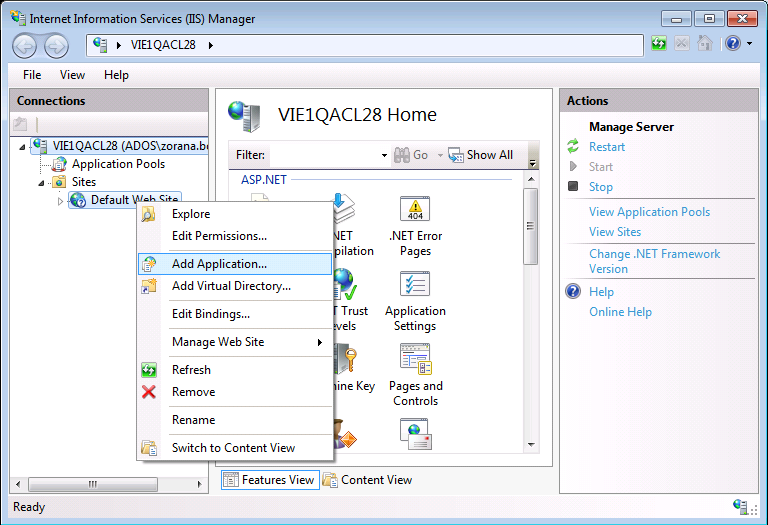768x525 pixels.
Task: Switch to the Content View tab
Action: point(367,480)
